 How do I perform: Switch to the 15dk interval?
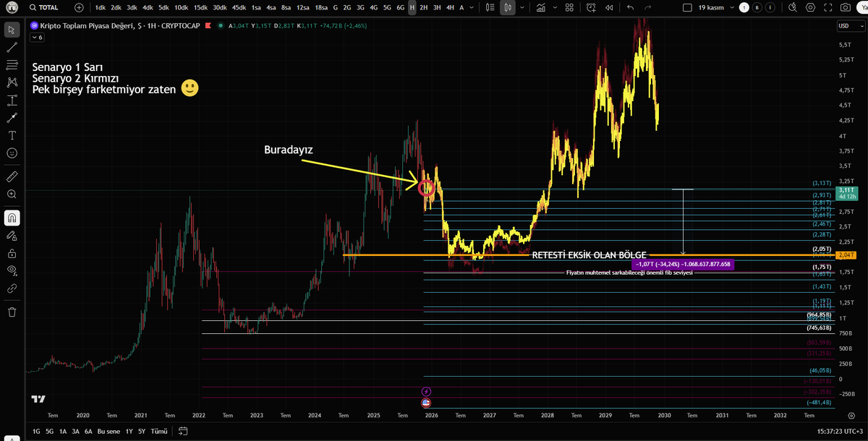[x=200, y=7]
